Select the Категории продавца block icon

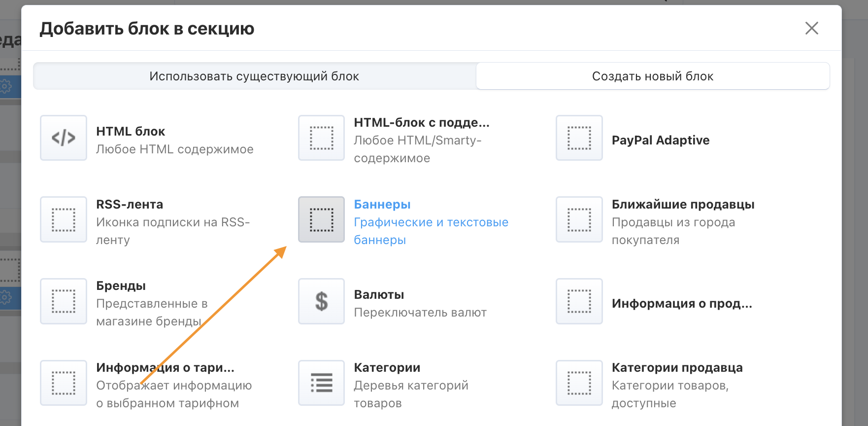(x=579, y=383)
